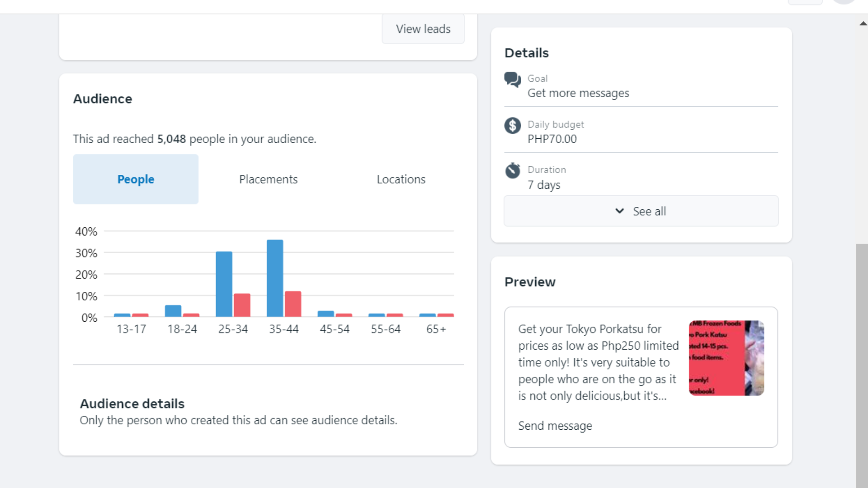Click the scroll up arrow
The width and height of the screenshot is (868, 488).
point(863,23)
